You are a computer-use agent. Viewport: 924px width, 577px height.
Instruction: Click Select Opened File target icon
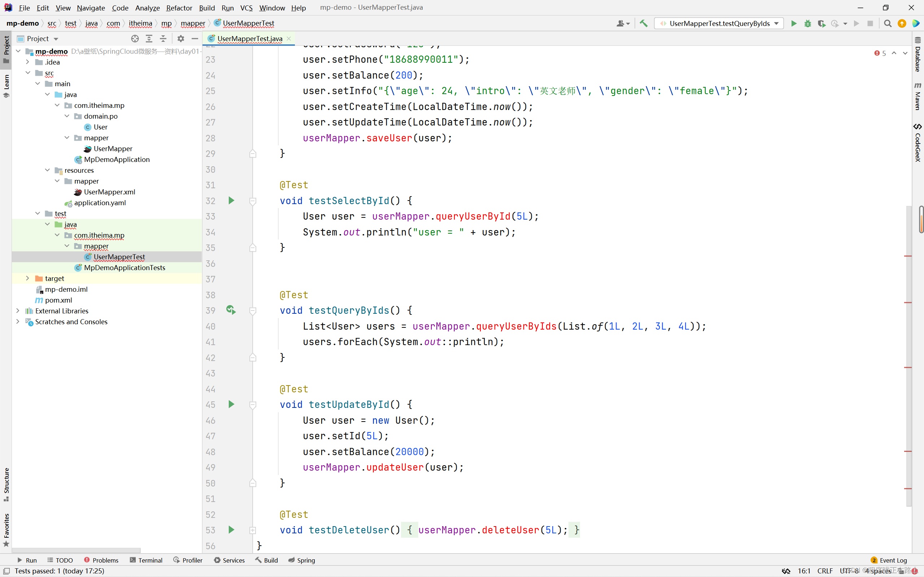tap(135, 39)
